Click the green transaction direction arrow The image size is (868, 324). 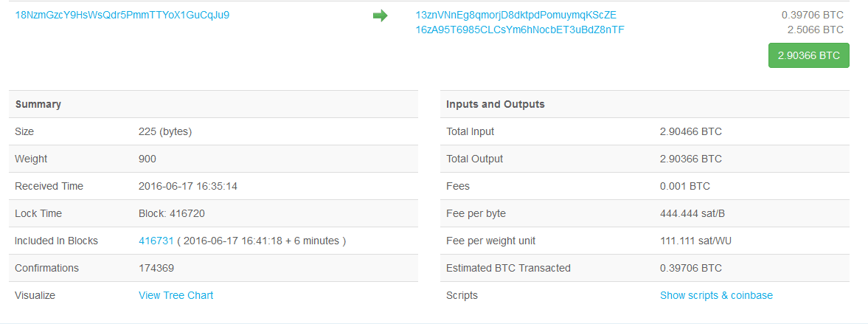(380, 15)
